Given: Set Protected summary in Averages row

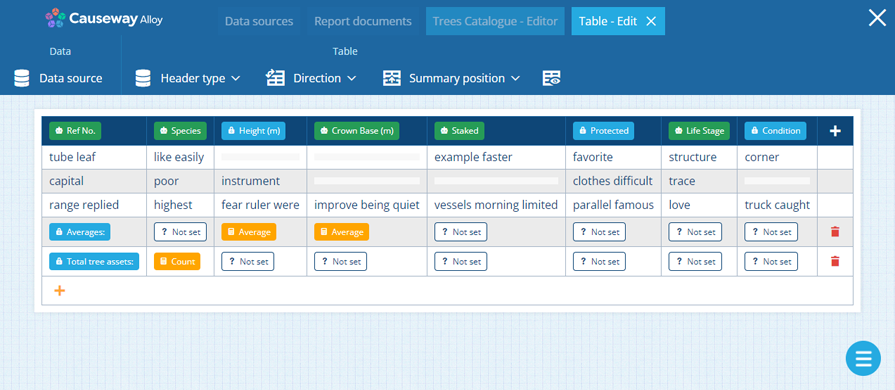Looking at the screenshot, I should click(x=599, y=232).
